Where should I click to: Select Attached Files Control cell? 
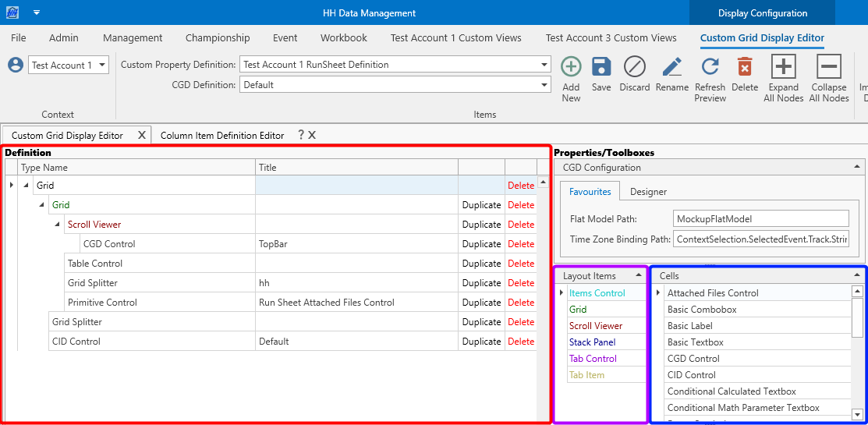click(757, 292)
